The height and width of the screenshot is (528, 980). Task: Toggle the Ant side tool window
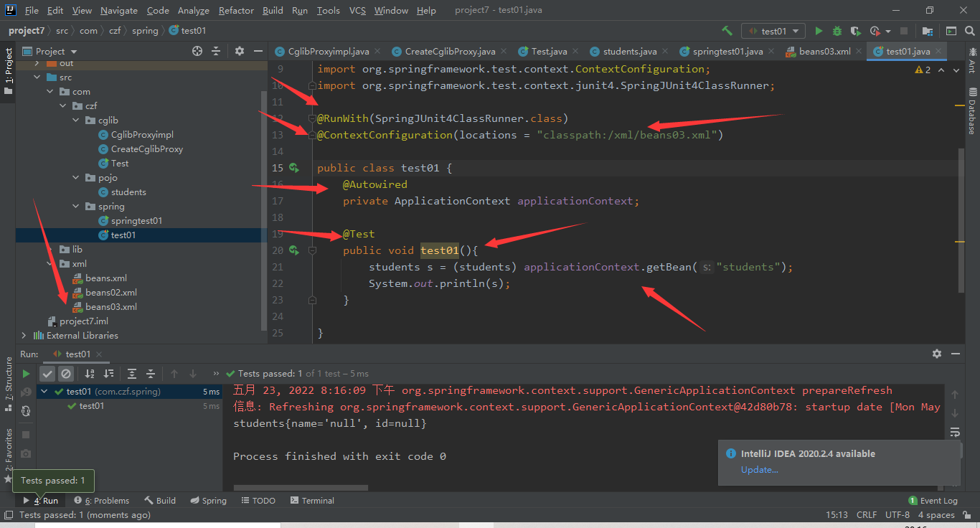[972, 60]
